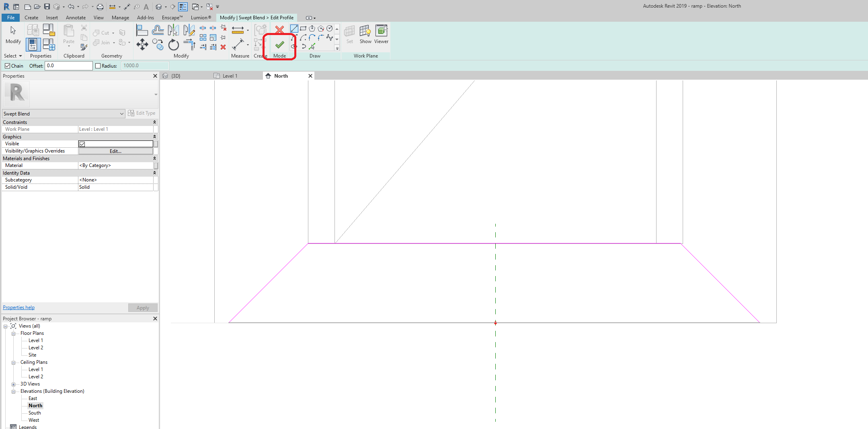Image resolution: width=868 pixels, height=429 pixels.
Task: Open the Select panel dropdown
Action: tap(13, 56)
